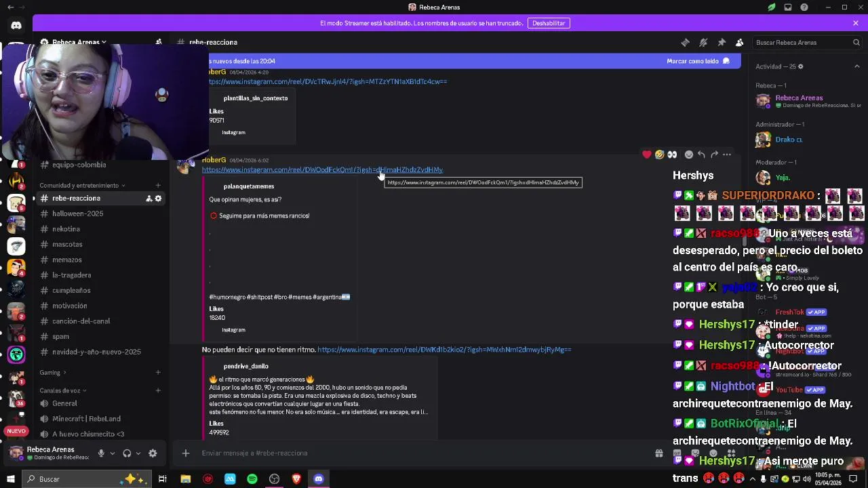
Task: Open Windows Start menu
Action: (11, 479)
